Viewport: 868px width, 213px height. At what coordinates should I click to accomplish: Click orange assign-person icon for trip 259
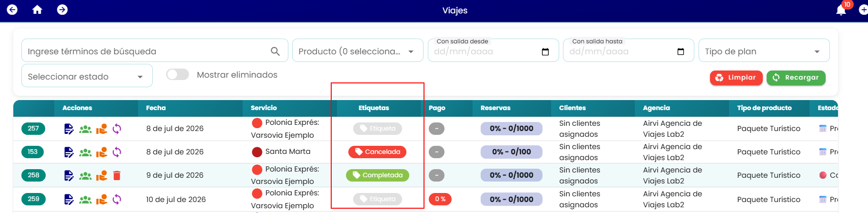click(x=101, y=199)
